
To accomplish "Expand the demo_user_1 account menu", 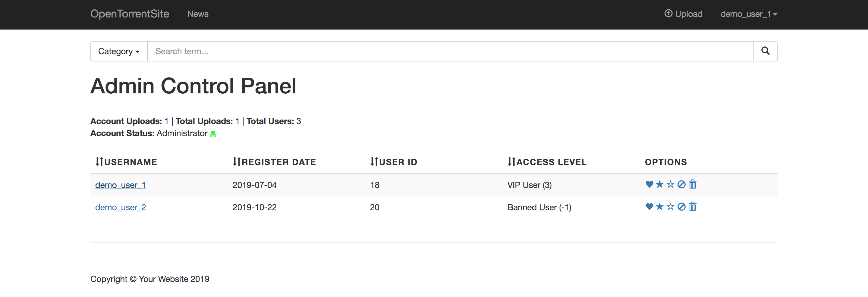I will 748,14.
